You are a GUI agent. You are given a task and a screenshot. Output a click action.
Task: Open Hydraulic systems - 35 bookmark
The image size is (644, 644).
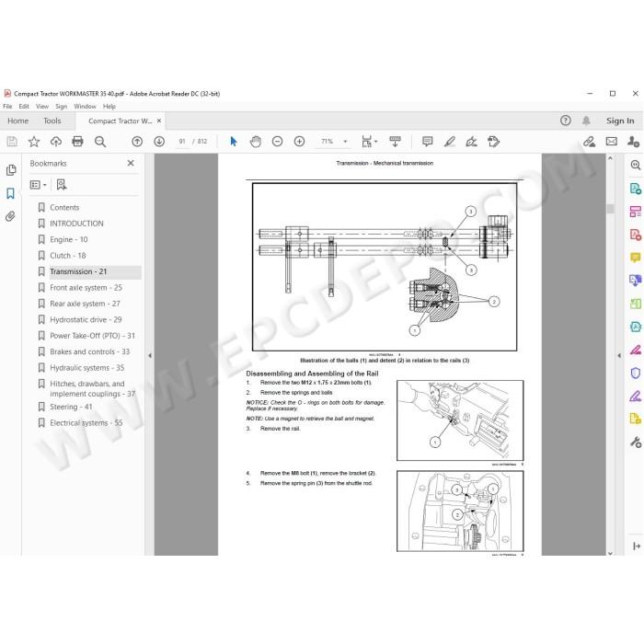(x=86, y=368)
